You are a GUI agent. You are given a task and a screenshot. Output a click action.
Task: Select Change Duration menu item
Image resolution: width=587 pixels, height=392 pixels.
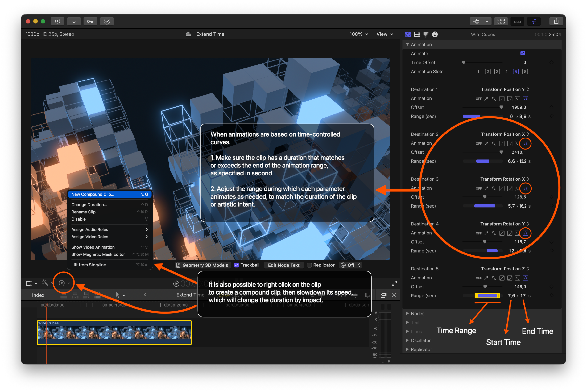pyautogui.click(x=110, y=205)
